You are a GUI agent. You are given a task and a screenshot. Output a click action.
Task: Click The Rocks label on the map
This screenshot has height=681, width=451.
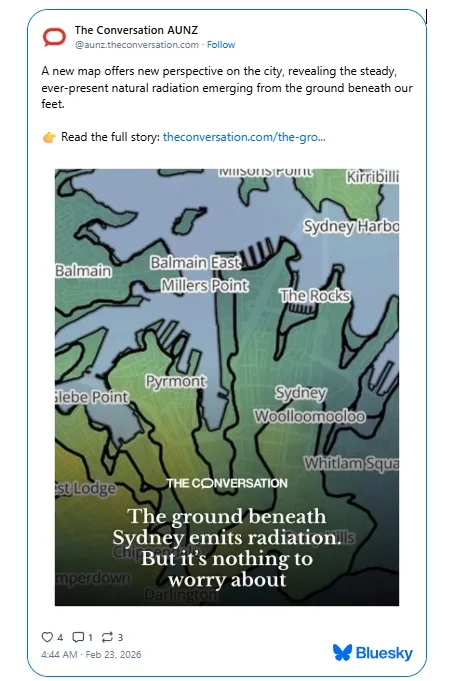click(315, 295)
